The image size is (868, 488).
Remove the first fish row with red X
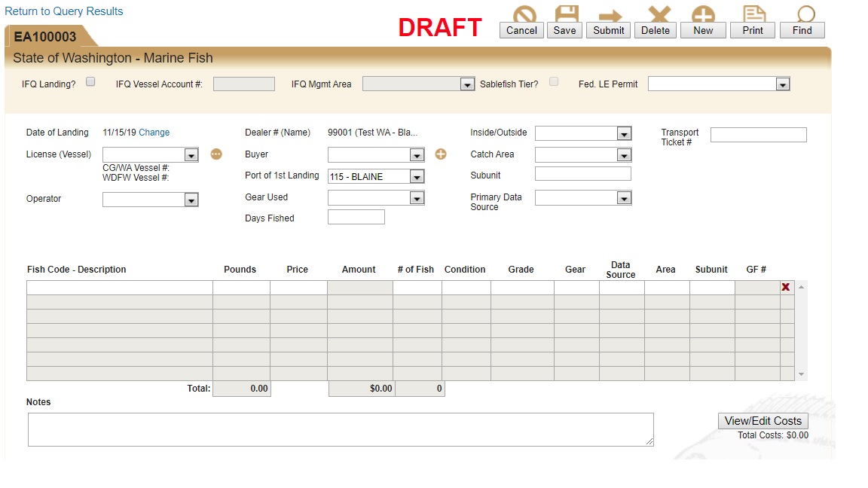pyautogui.click(x=786, y=287)
